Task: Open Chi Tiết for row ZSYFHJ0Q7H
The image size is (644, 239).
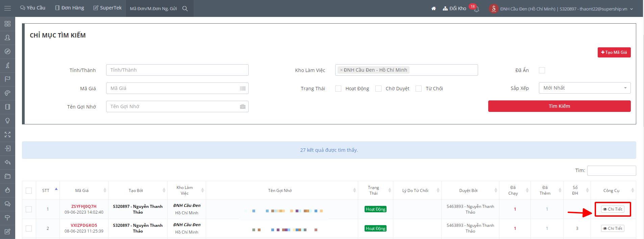Action: pos(613,209)
